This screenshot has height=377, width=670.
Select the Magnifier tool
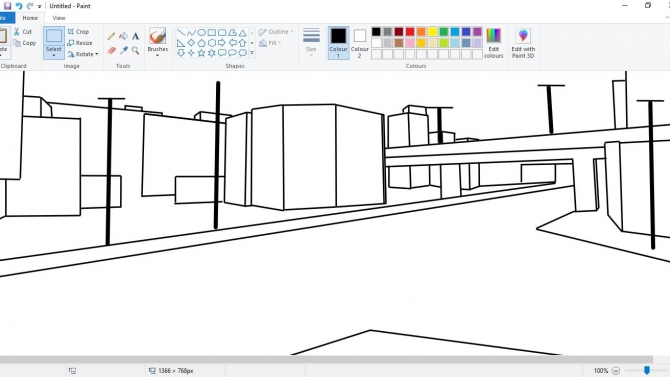(x=135, y=50)
